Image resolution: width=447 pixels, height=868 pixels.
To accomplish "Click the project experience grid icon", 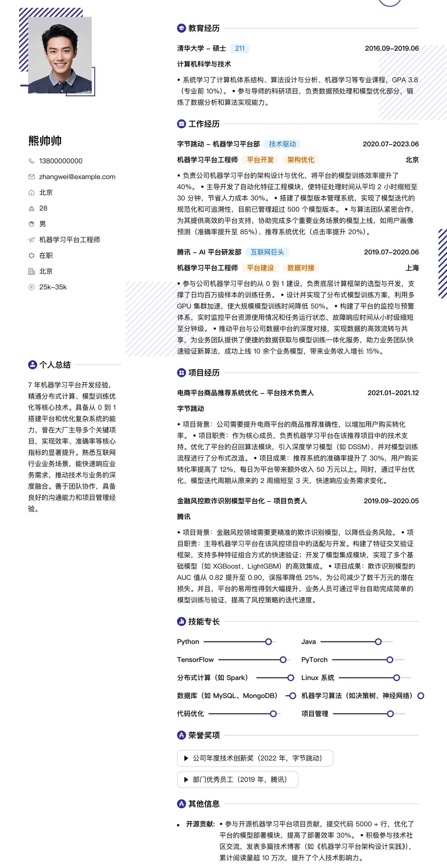I will coord(181,373).
